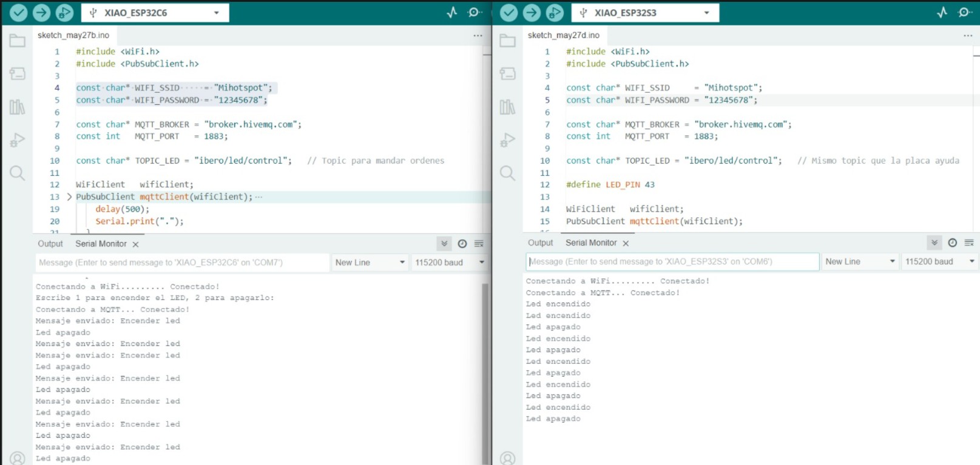This screenshot has height=465, width=980.
Task: Toggle timestamp in left Serial Monitor
Action: click(x=462, y=244)
